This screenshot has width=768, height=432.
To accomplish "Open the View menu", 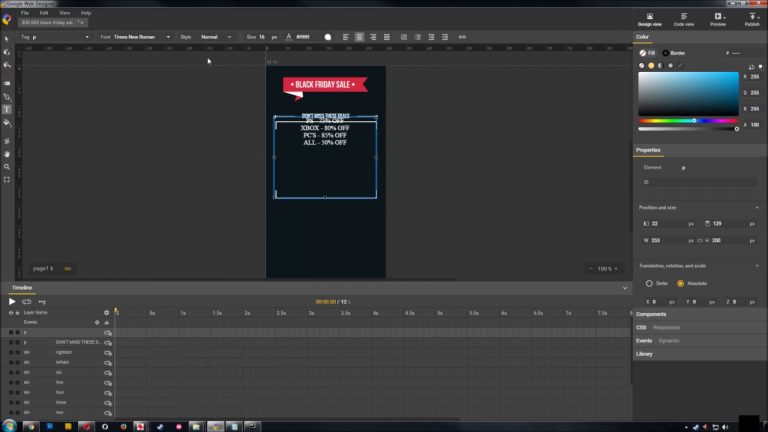I will [64, 13].
